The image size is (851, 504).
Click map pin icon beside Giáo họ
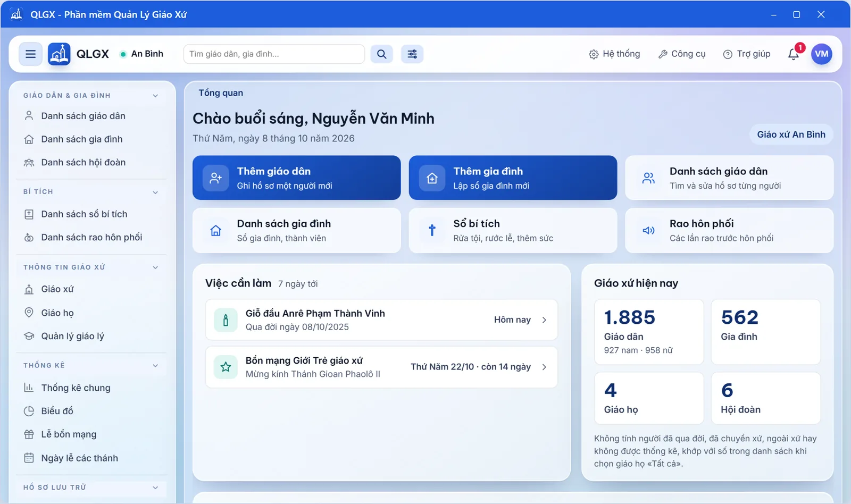tap(29, 313)
